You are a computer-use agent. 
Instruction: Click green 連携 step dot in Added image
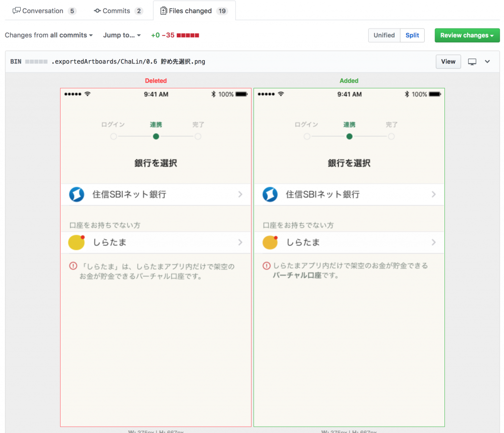pos(349,136)
